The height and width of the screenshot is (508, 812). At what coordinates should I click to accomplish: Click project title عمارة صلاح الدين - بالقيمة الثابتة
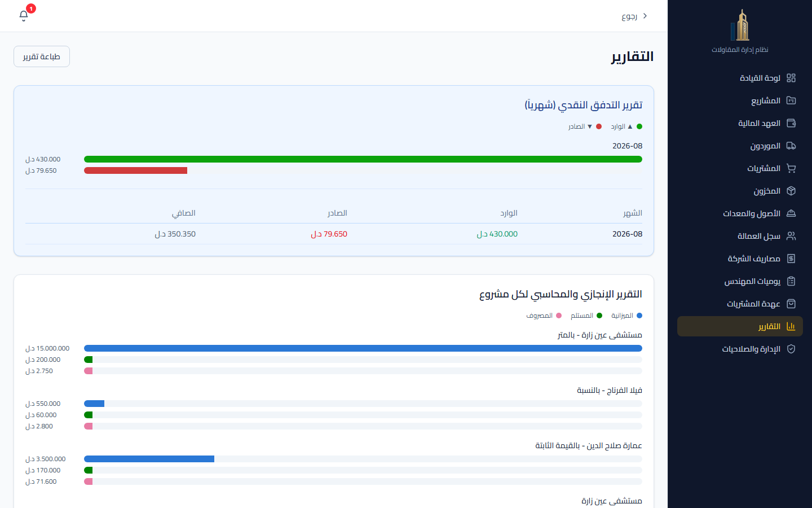click(589, 445)
